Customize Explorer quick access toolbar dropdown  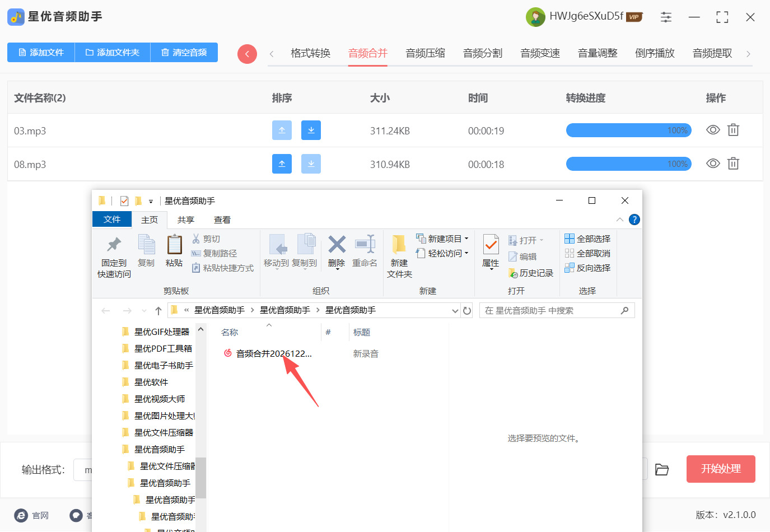(151, 202)
